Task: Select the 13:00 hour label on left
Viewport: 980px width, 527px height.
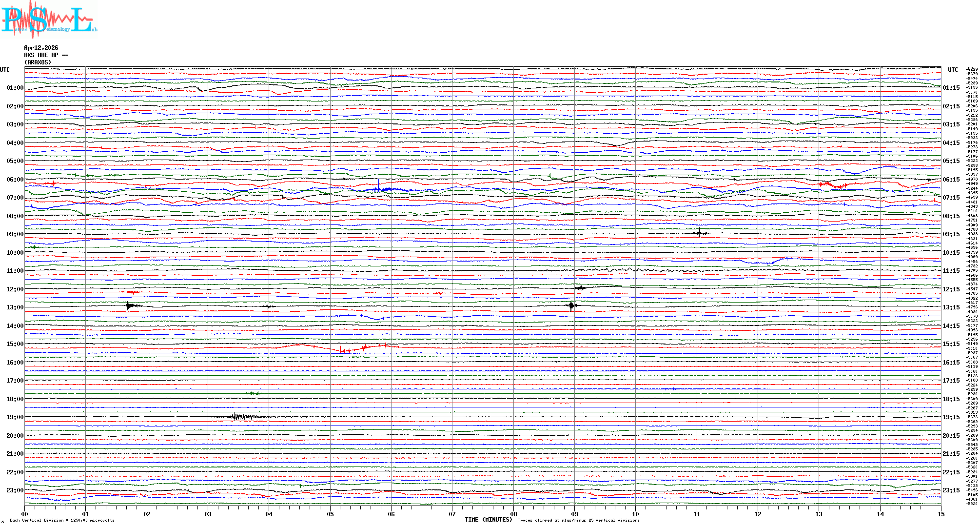Action: pos(15,307)
